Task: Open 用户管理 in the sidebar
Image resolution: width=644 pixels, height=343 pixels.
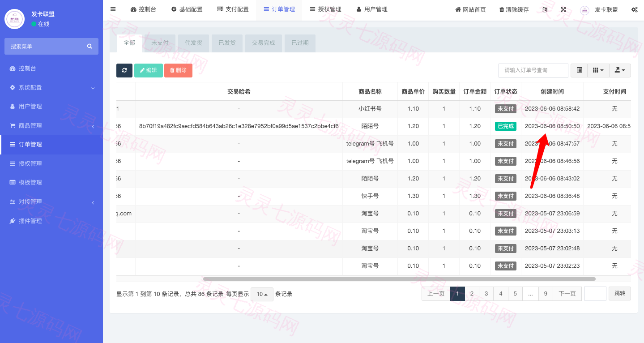Action: pyautogui.click(x=51, y=107)
